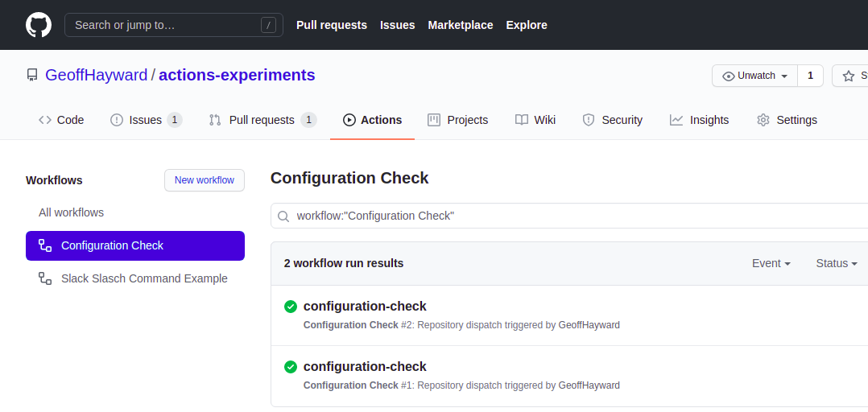Click the '2 workflow run results' text
Screen dimensions: 868x412
pos(344,263)
